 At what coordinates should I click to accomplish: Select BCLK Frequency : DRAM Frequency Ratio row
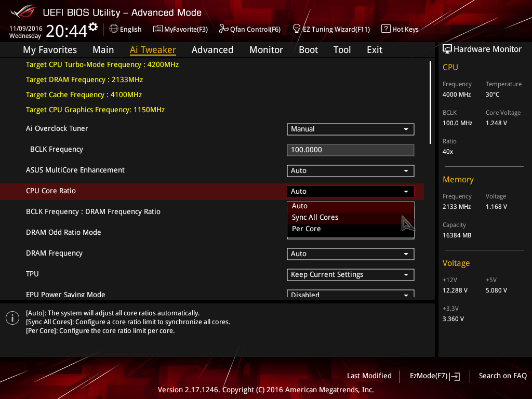pos(94,212)
